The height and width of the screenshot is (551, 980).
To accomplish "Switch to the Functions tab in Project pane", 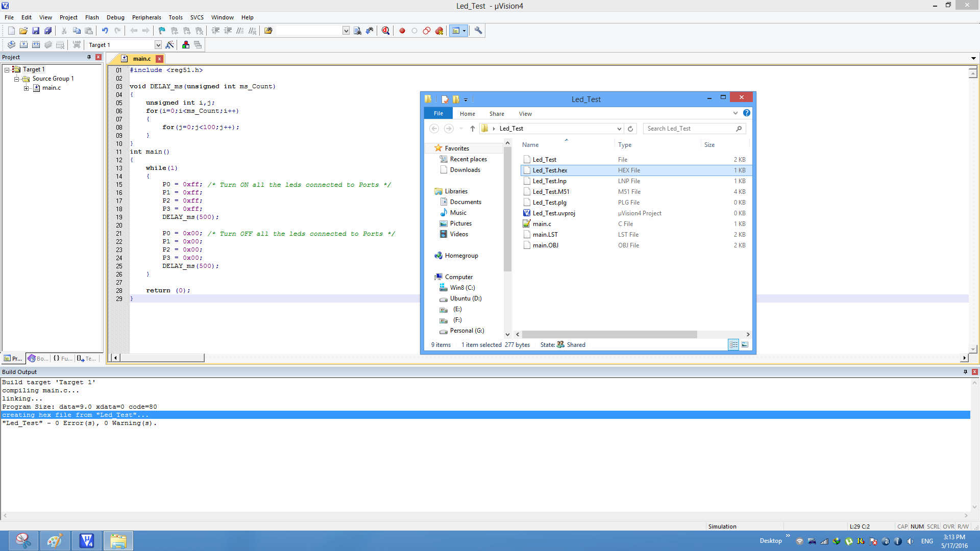I will tap(63, 359).
